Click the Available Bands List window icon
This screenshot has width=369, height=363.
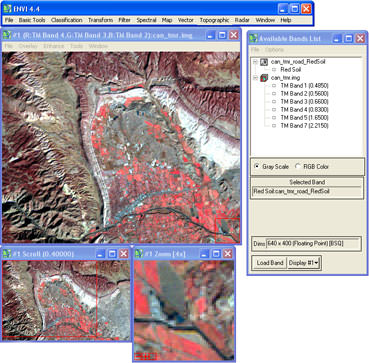pyautogui.click(x=254, y=38)
